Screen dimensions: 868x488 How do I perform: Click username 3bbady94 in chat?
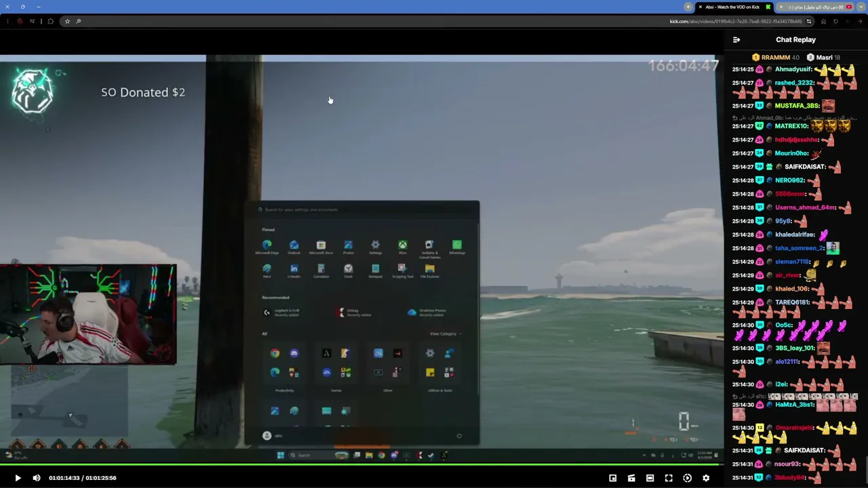790,478
